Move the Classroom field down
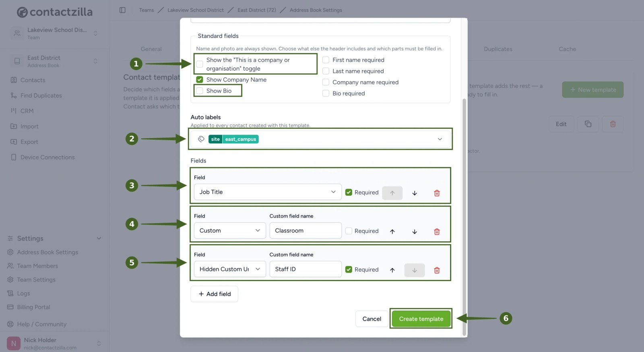 tap(415, 232)
